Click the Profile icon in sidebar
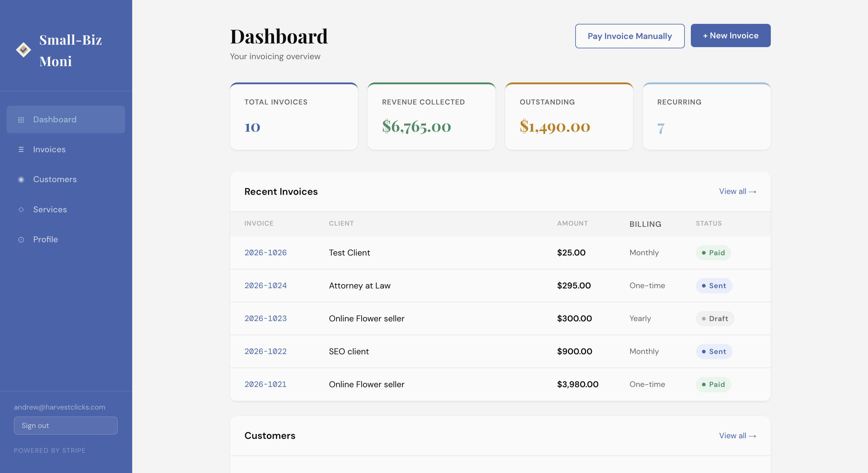The image size is (868, 473). click(x=21, y=239)
